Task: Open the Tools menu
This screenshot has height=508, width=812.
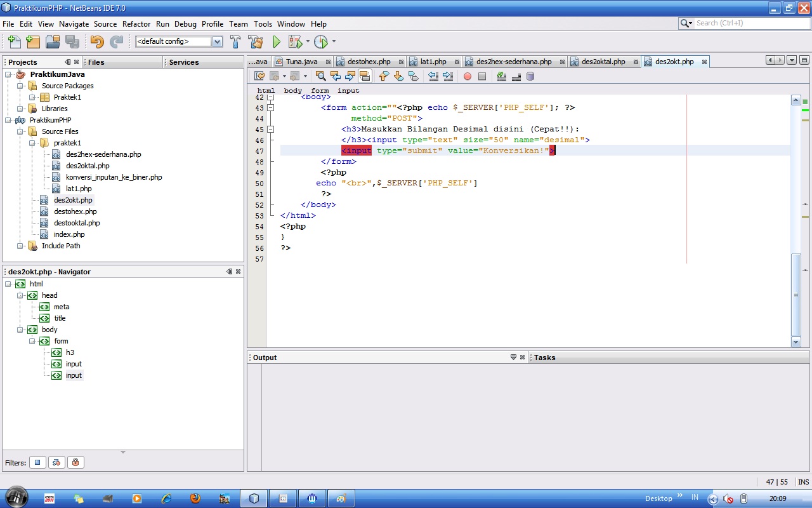Action: 263,24
